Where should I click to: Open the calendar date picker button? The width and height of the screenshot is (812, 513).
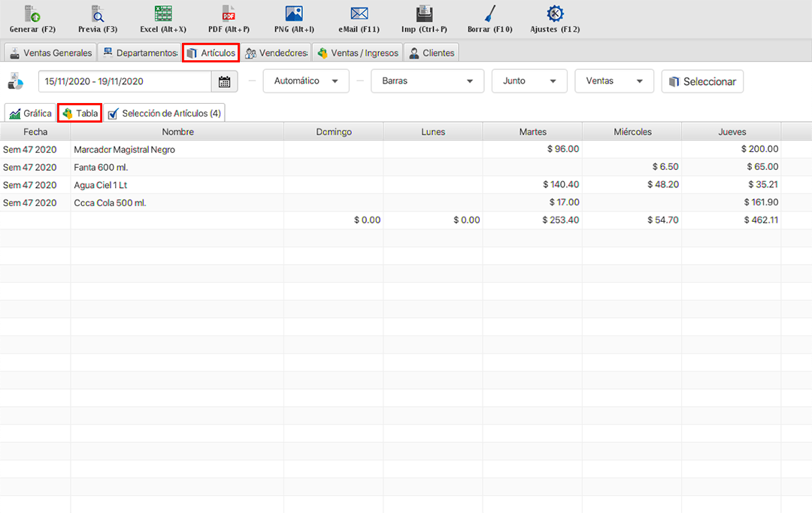tap(225, 81)
